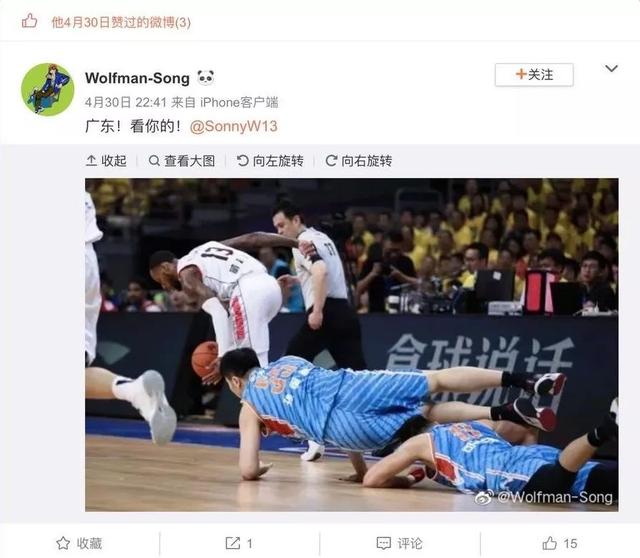
Task: Favorite the post via 收藏 star
Action: [79, 543]
